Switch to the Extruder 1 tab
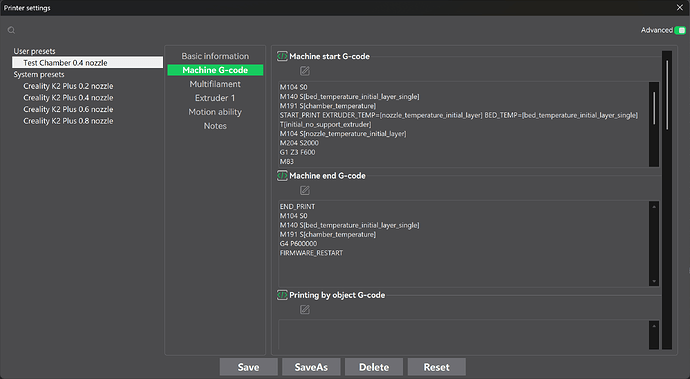 point(215,98)
